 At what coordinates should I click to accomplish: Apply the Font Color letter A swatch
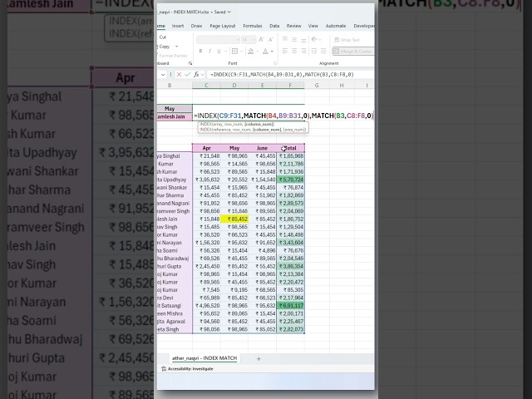(x=265, y=52)
